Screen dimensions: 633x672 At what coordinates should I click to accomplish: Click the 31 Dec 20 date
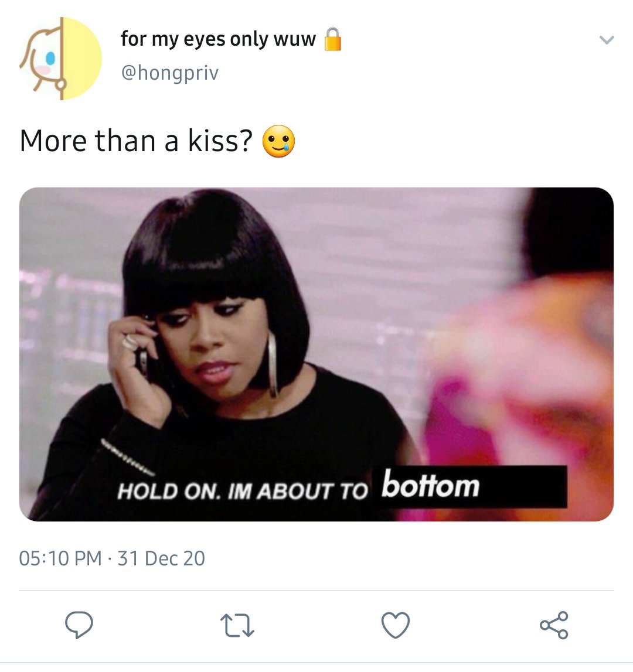pos(161,558)
